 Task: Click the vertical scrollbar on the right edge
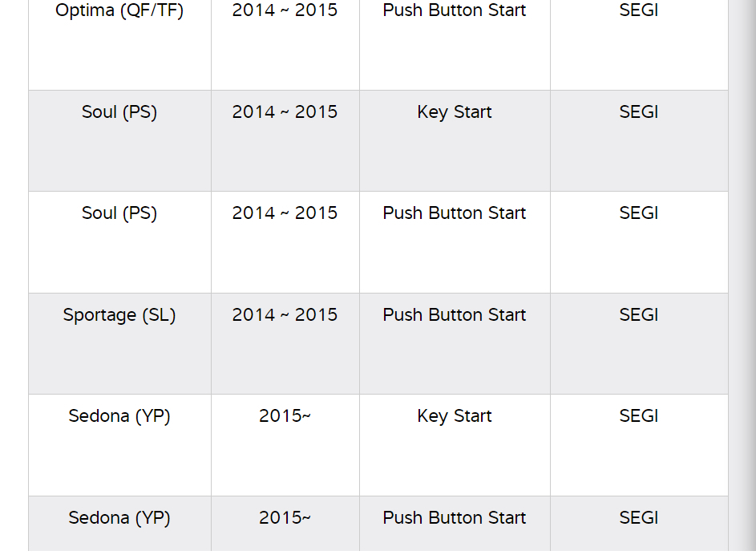(x=742, y=281)
